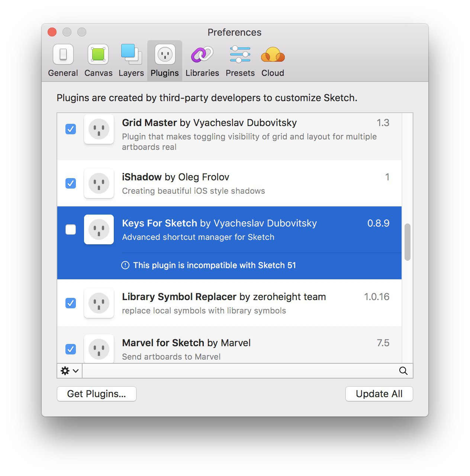Disable the Grid Master plugin checkbox
Image resolution: width=470 pixels, height=476 pixels.
71,129
